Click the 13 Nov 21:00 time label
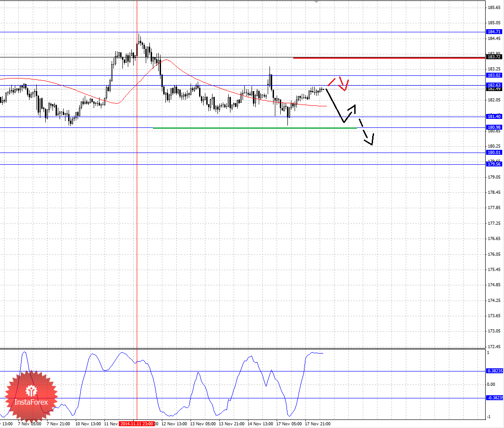Viewport: 504px width, 428px height. (x=231, y=424)
